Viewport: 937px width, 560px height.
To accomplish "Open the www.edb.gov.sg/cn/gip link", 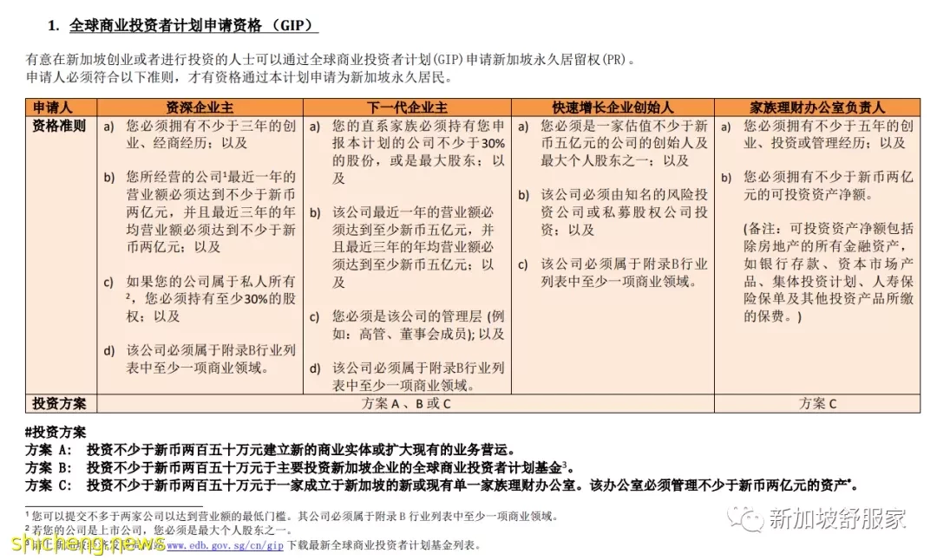I will pos(225,545).
